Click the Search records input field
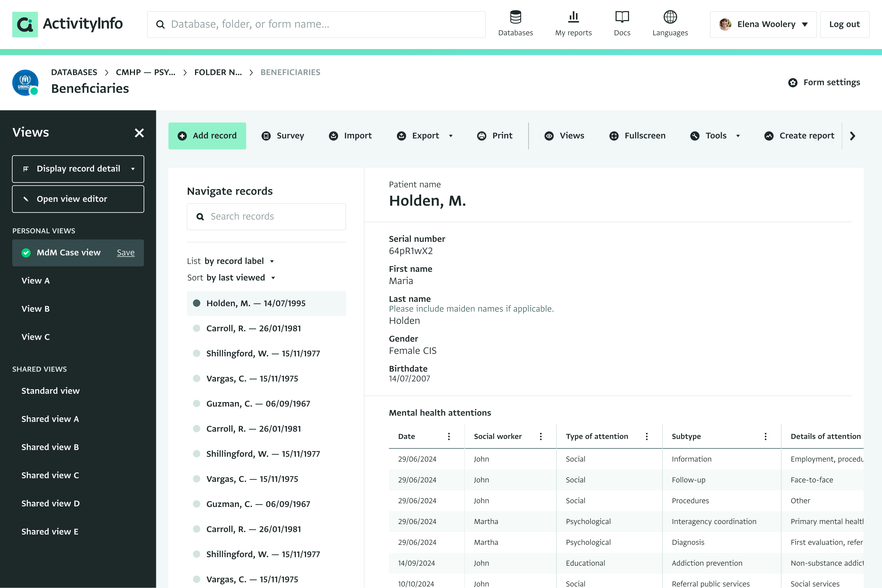Screen dimensions: 882x588 266,217
